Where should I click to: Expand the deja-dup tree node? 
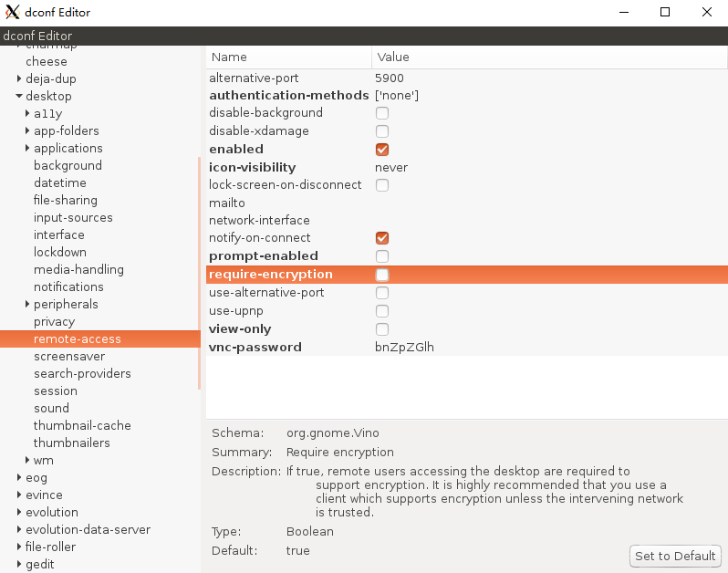[x=19, y=78]
